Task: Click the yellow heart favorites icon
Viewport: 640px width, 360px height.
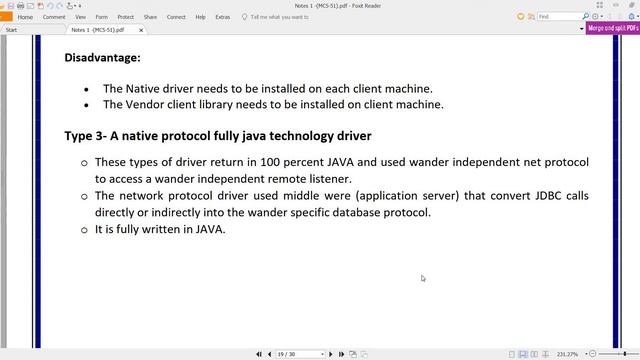Action: coord(520,17)
